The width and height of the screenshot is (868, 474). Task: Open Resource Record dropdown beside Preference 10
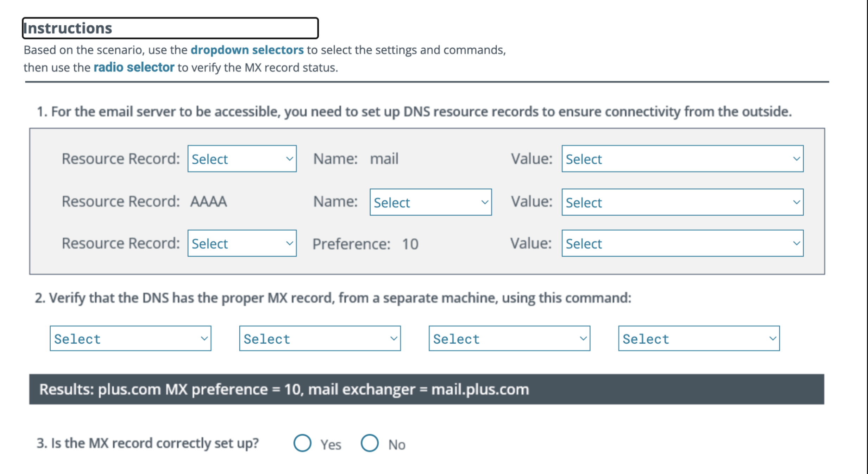(242, 243)
